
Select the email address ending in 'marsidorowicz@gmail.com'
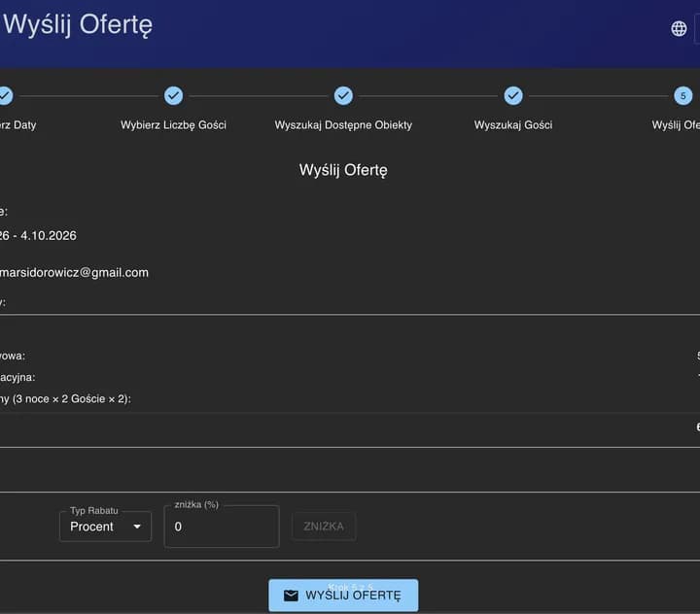click(x=74, y=273)
